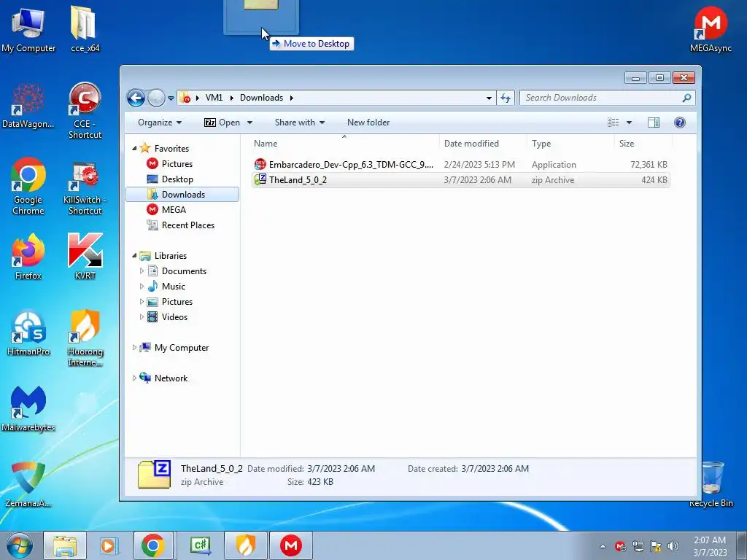This screenshot has width=747, height=560.
Task: Open MEGA in Favorites
Action: coord(174,209)
